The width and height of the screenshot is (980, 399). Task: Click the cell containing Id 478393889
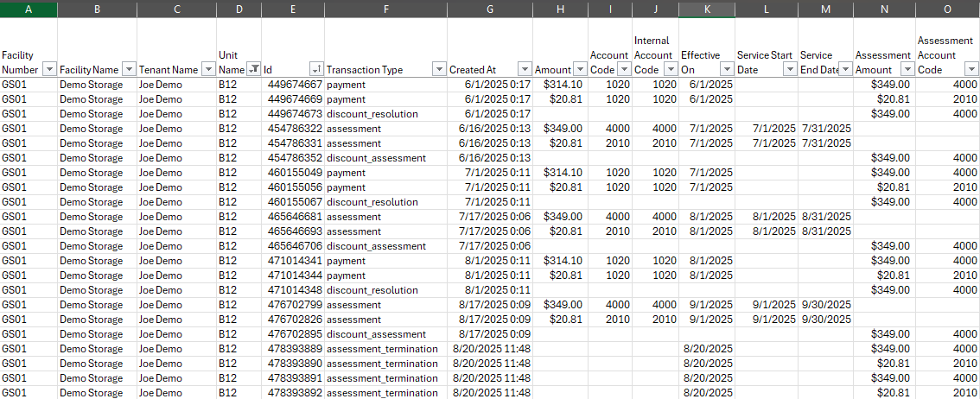click(293, 349)
